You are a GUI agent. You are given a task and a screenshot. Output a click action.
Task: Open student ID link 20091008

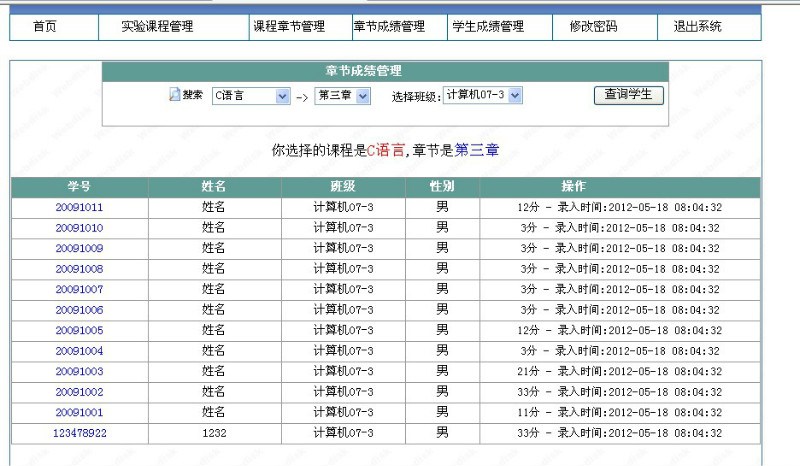(x=79, y=269)
